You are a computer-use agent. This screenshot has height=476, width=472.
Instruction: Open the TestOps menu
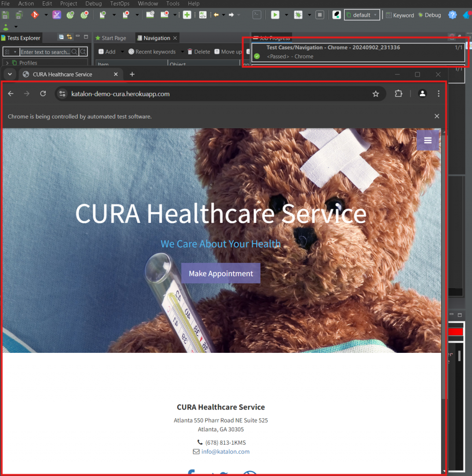[119, 4]
